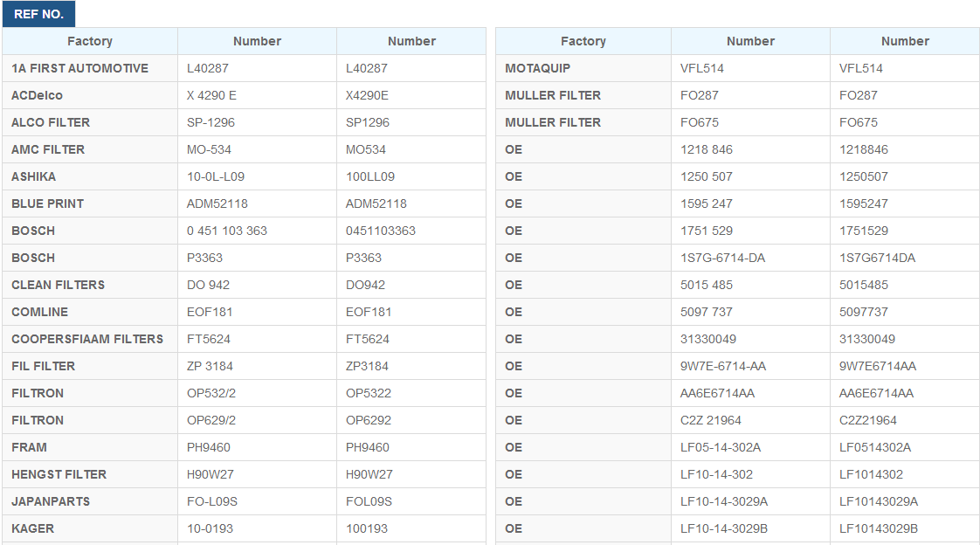Select number FO675 beside MULLER FILTER
980x545 pixels.
pyautogui.click(x=700, y=122)
